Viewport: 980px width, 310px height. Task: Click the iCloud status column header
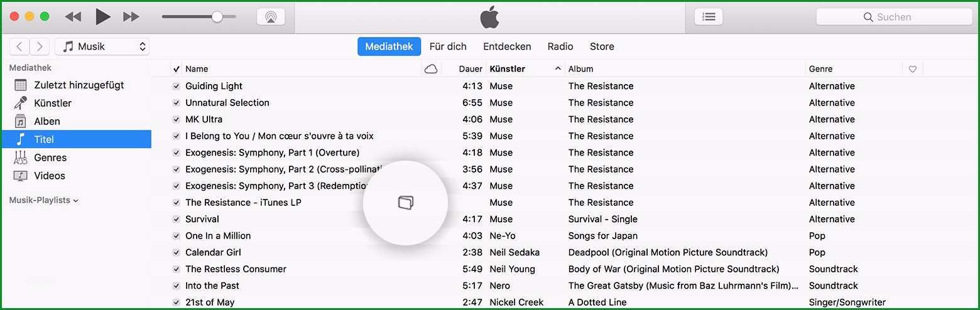[431, 69]
